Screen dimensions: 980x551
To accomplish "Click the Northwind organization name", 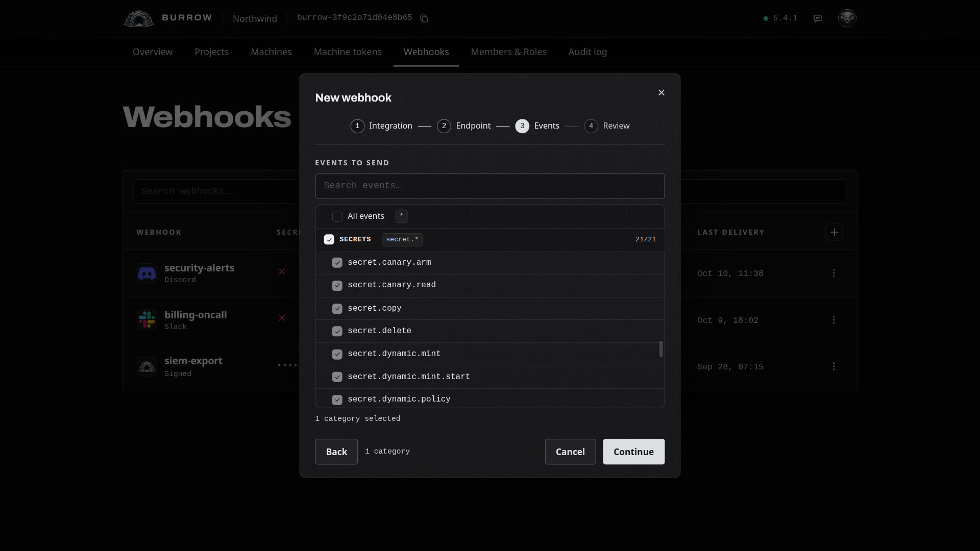I will pyautogui.click(x=255, y=18).
